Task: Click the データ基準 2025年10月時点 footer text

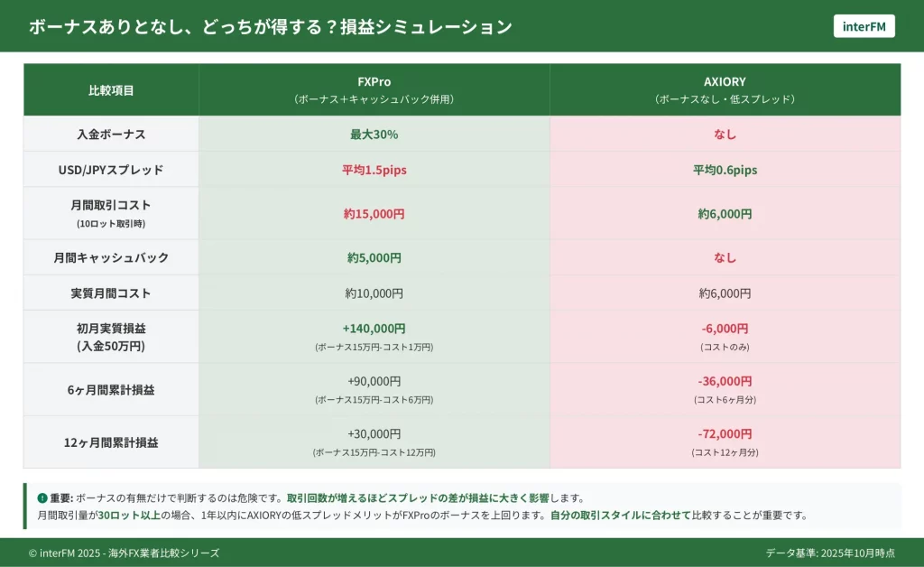Action: [x=839, y=553]
